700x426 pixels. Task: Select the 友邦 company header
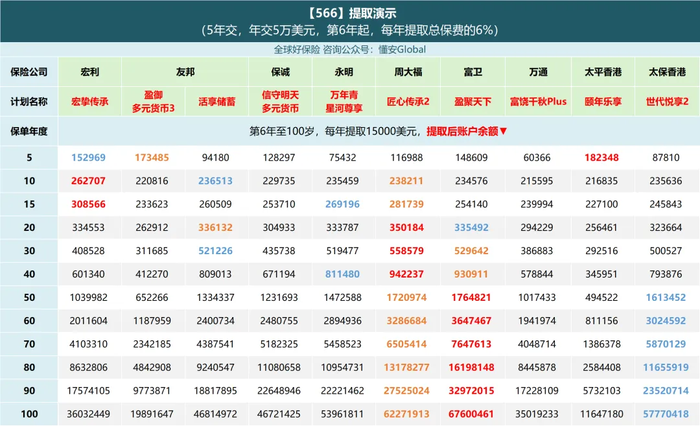point(185,72)
